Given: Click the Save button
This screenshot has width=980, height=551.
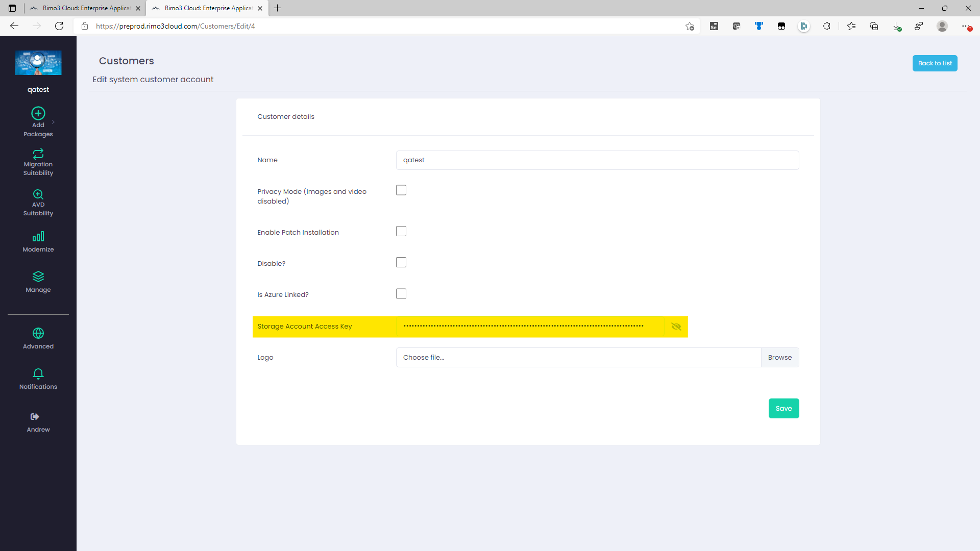Looking at the screenshot, I should point(783,408).
